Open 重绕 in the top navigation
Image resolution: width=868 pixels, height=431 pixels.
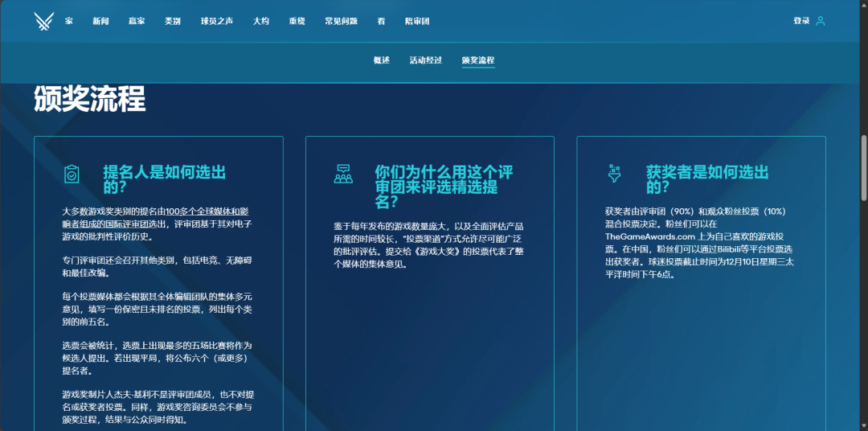[297, 21]
